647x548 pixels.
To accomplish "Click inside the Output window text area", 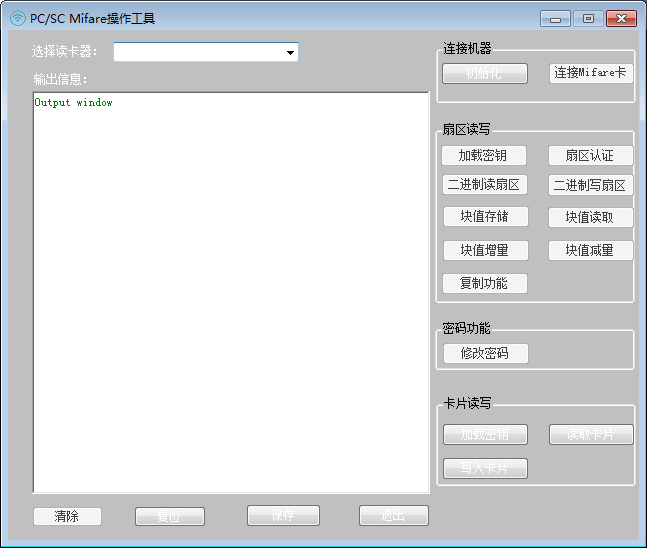I will pyautogui.click(x=231, y=293).
